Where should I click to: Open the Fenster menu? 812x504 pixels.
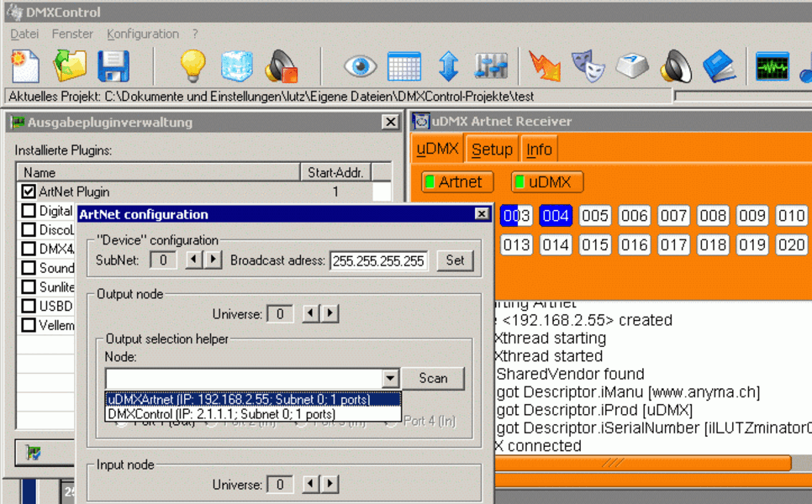pyautogui.click(x=72, y=34)
